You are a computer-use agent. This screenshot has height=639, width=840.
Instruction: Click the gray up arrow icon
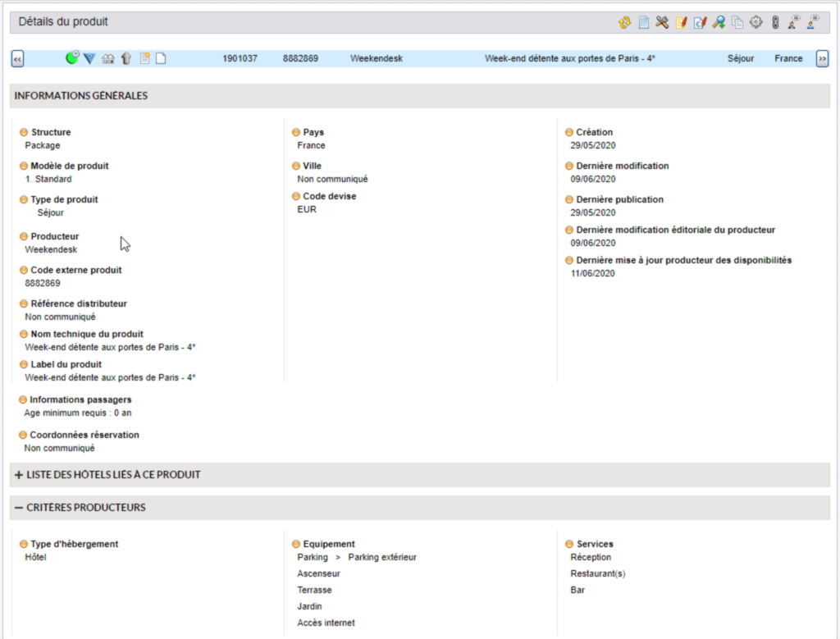coord(126,59)
